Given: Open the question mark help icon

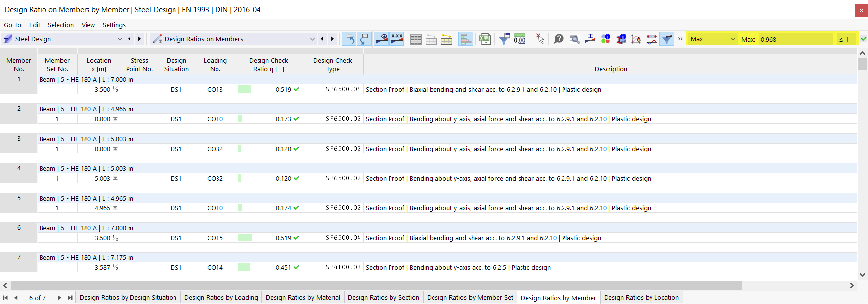Looking at the screenshot, I should point(559,39).
